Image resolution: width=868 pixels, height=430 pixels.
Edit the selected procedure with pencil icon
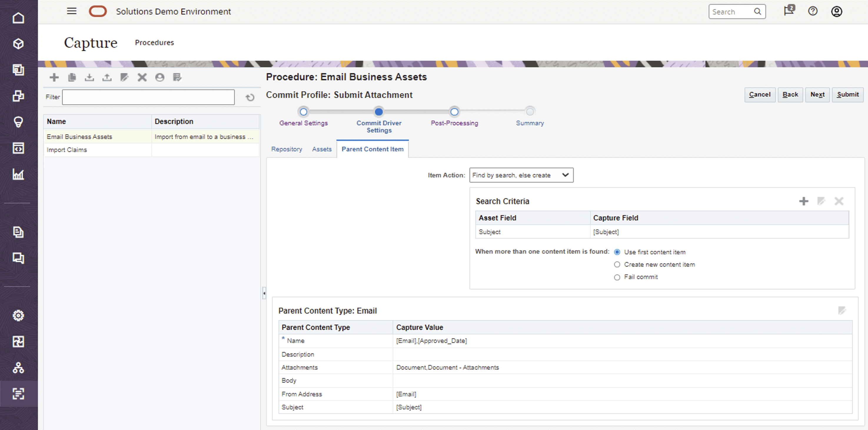pyautogui.click(x=124, y=77)
